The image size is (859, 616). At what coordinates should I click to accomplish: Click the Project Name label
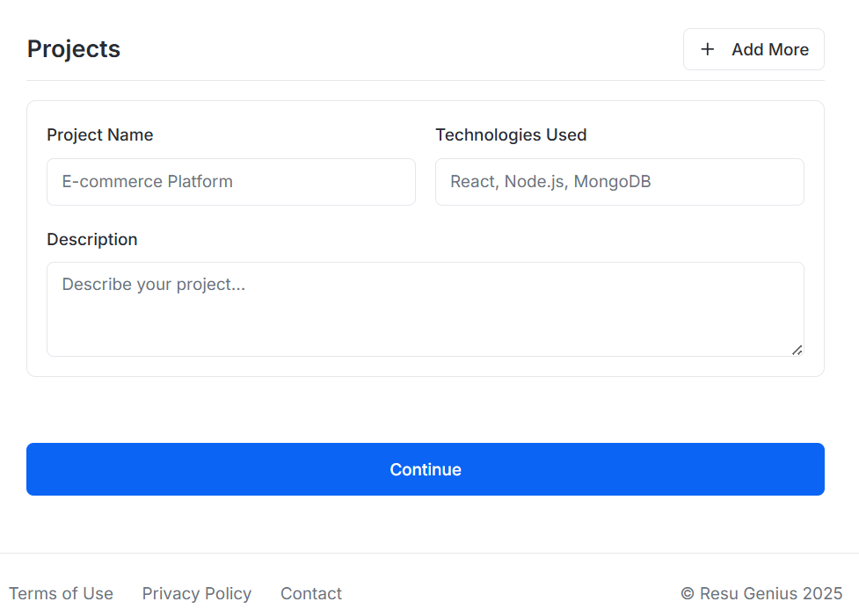tap(99, 134)
